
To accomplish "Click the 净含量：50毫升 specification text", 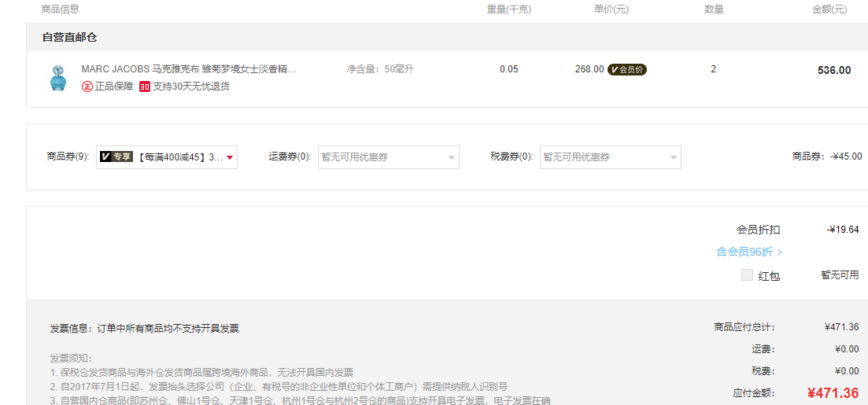I will [380, 69].
